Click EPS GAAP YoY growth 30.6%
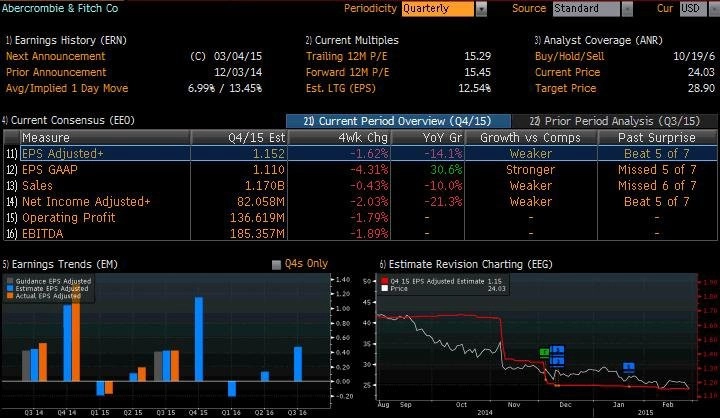The width and height of the screenshot is (720, 418). click(x=446, y=169)
